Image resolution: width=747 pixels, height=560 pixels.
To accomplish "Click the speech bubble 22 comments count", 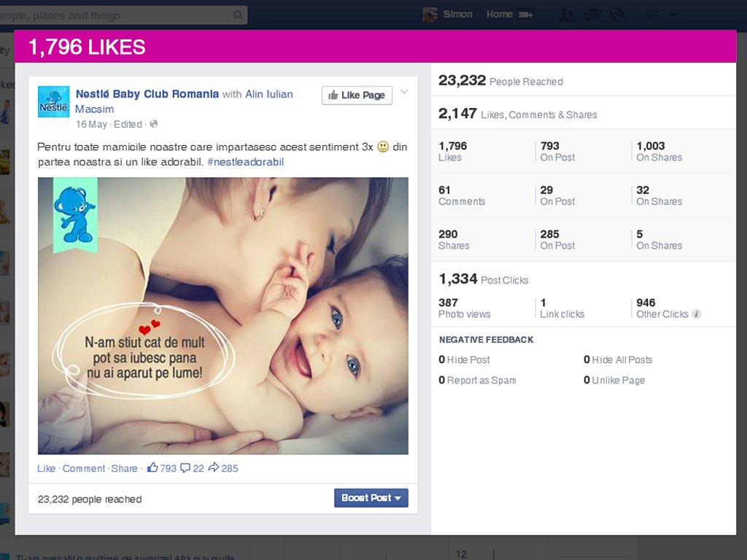I will pos(192,468).
